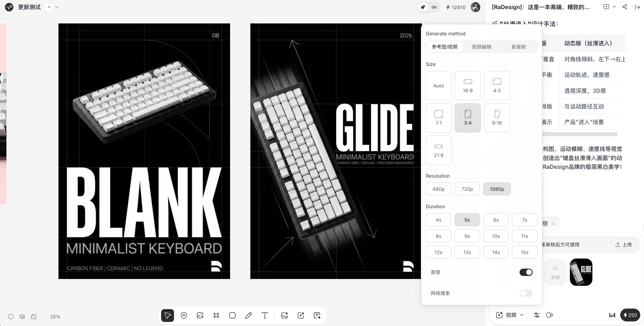Screen dimensions: 644x326
Task: Click the 250 credits generate button
Action: click(x=630, y=315)
